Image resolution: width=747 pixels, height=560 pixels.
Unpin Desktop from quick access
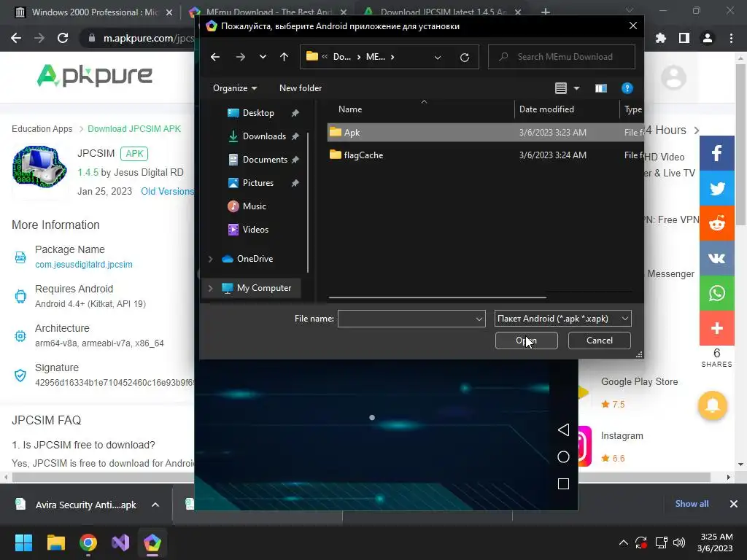coord(295,113)
